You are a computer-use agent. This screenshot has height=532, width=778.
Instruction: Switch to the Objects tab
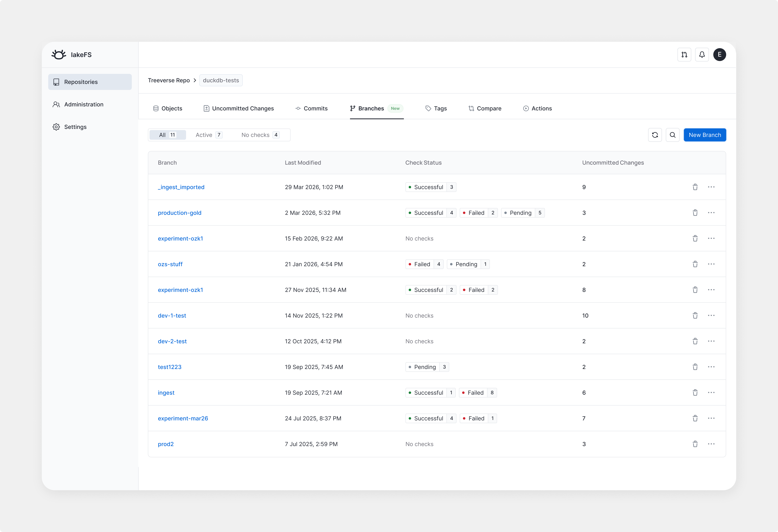coord(168,108)
